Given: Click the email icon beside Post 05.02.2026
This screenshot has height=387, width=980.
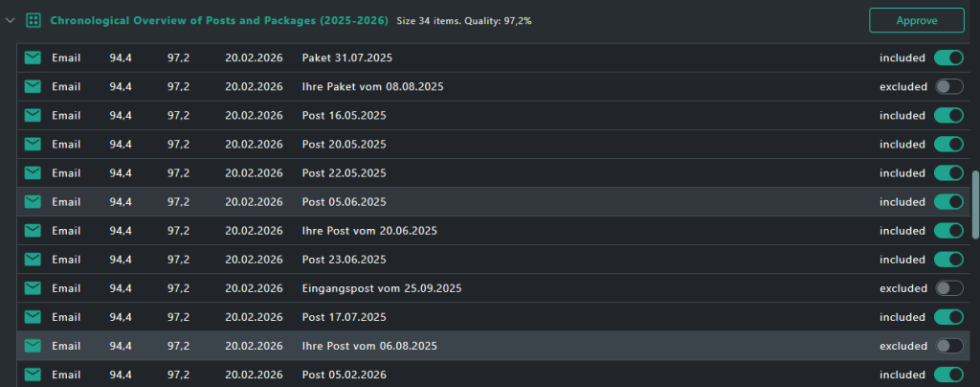Looking at the screenshot, I should tap(33, 375).
